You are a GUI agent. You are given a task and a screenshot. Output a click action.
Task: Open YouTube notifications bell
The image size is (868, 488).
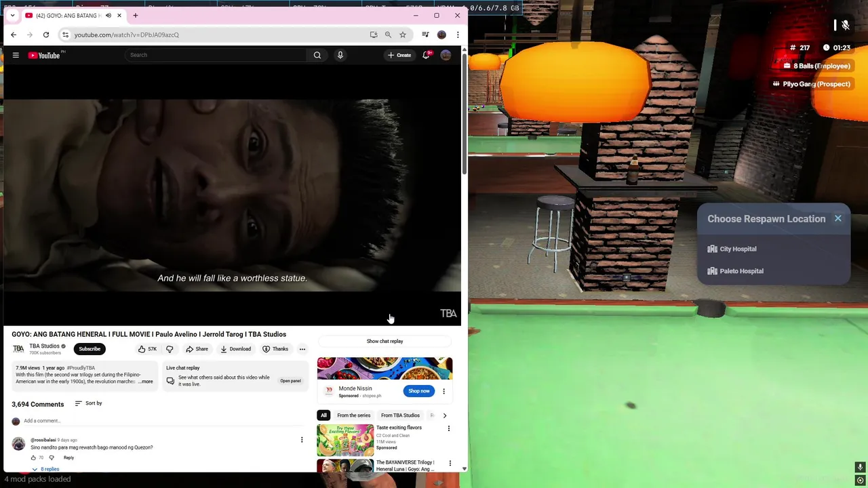[x=427, y=55]
